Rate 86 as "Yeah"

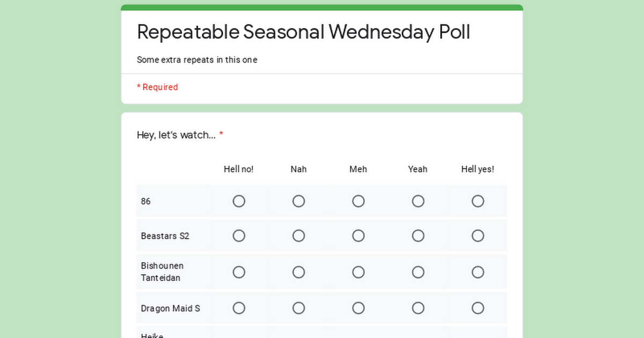pyautogui.click(x=418, y=201)
